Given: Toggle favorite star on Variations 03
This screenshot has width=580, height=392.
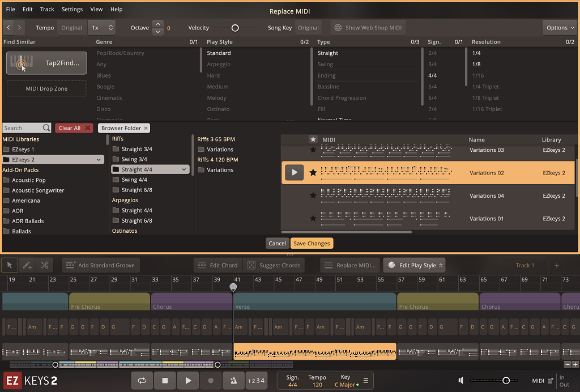Looking at the screenshot, I should [x=313, y=150].
